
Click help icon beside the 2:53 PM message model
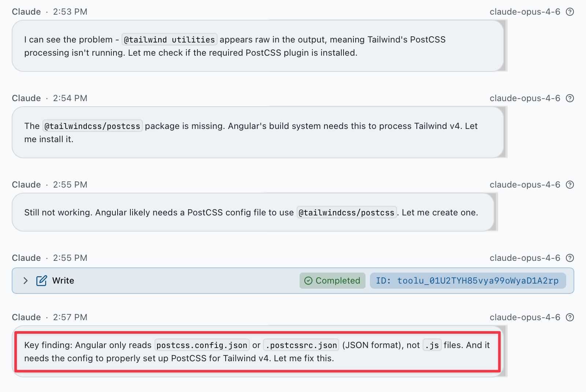click(x=570, y=12)
